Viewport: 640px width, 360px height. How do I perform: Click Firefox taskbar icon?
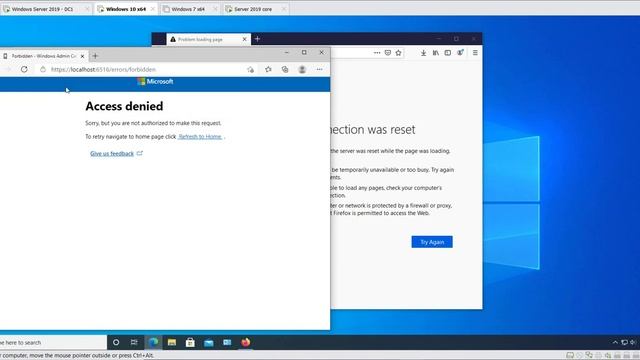click(x=246, y=342)
